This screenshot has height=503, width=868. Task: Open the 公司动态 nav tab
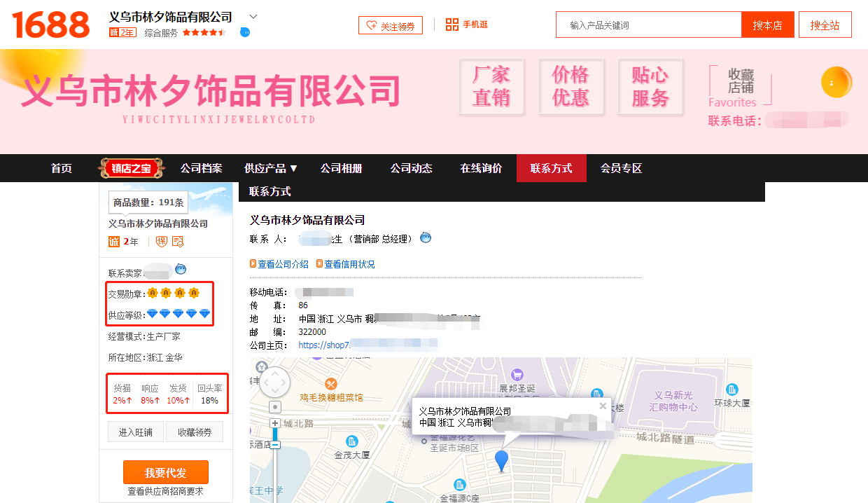pos(412,168)
